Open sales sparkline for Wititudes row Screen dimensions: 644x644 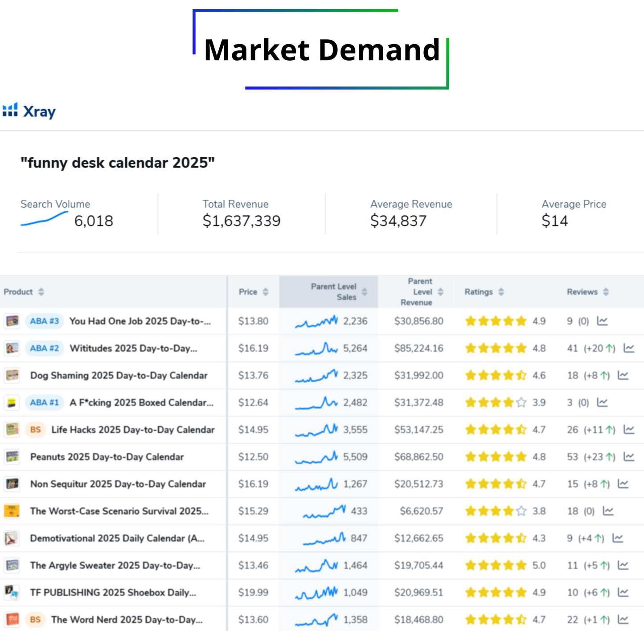tap(316, 349)
